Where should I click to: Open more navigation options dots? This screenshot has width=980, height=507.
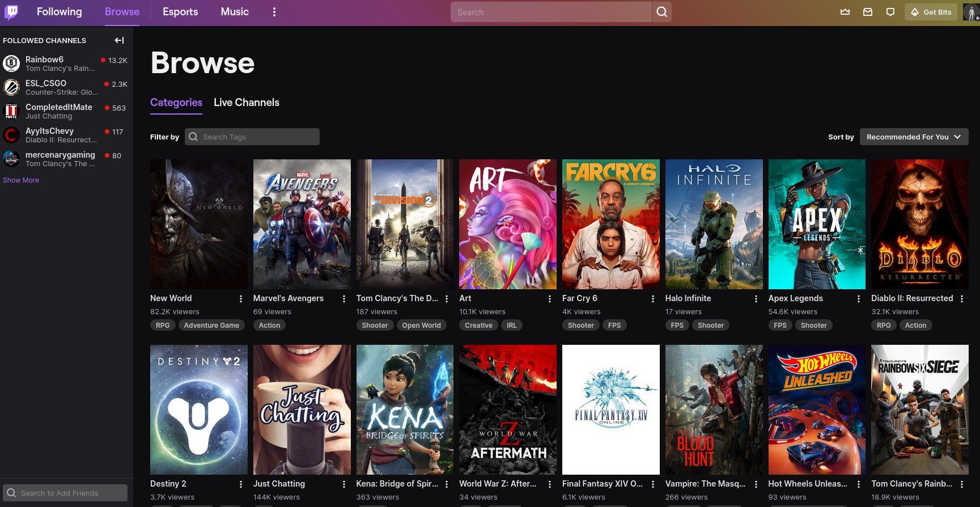[x=274, y=12]
